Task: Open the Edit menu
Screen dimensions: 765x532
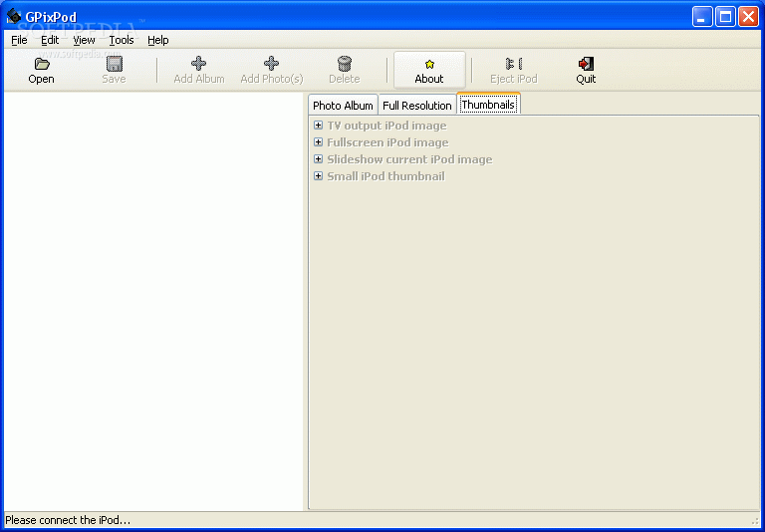Action: coord(50,40)
